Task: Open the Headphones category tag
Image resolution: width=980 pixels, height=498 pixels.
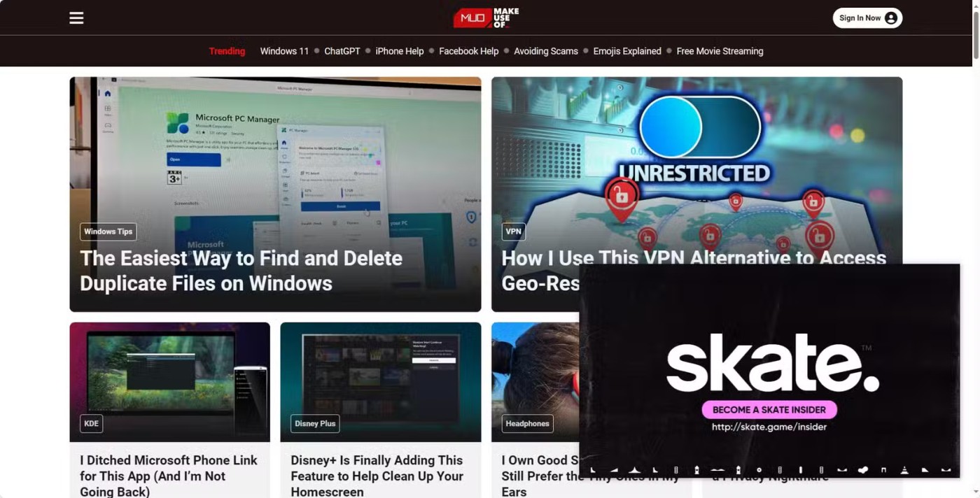Action: [x=527, y=423]
